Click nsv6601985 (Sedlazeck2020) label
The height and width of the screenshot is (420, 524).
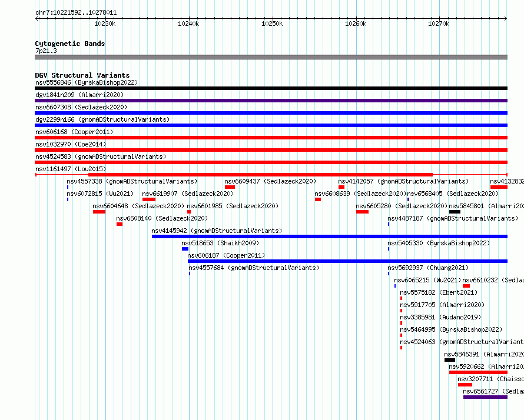click(x=233, y=206)
